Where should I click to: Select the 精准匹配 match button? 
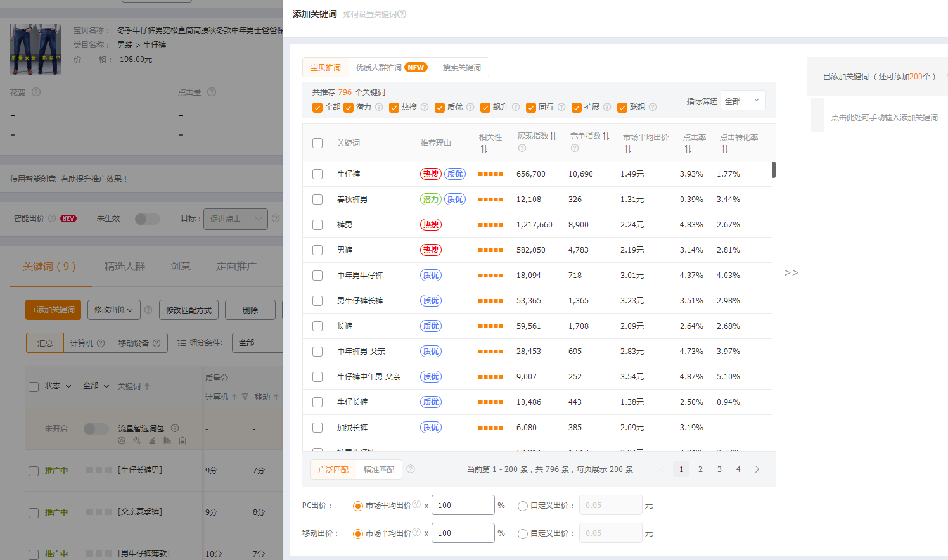click(x=378, y=469)
